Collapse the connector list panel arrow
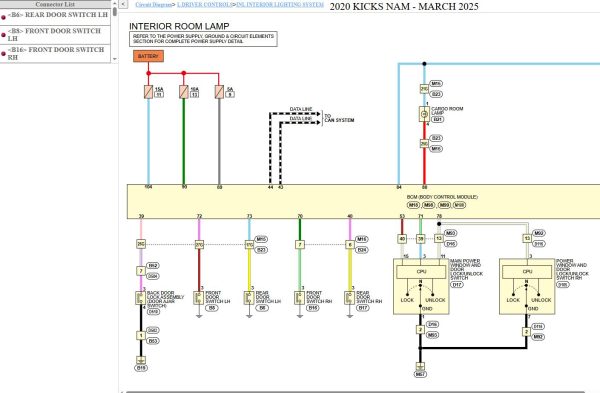Image resolution: width=600 pixels, height=393 pixels. click(123, 4)
